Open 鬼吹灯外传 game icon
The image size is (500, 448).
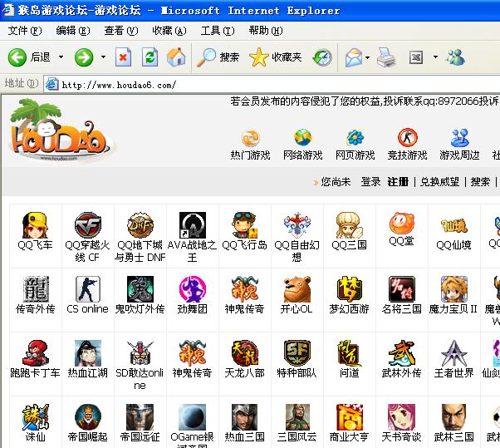click(x=140, y=289)
